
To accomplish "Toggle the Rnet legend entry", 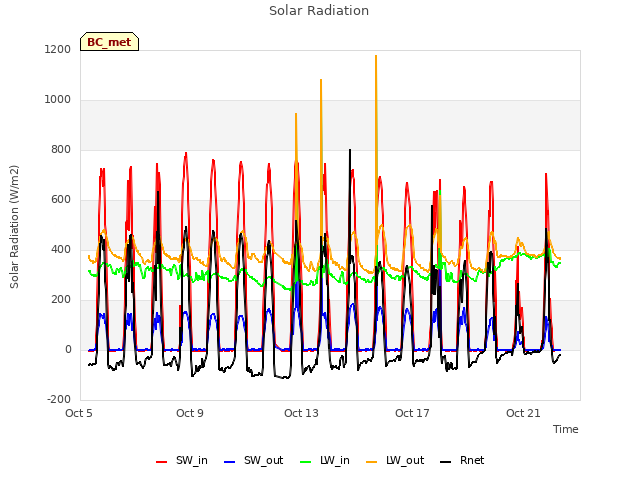I will pyautogui.click(x=462, y=461).
